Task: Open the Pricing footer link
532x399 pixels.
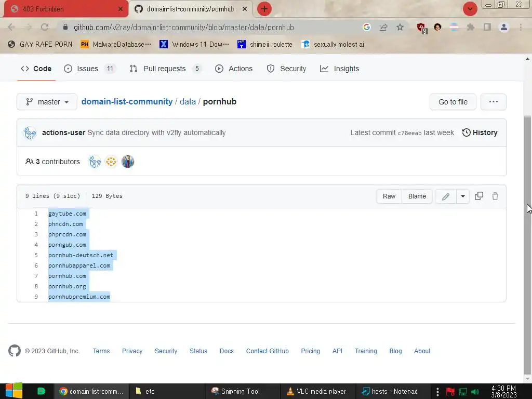Action: click(311, 351)
